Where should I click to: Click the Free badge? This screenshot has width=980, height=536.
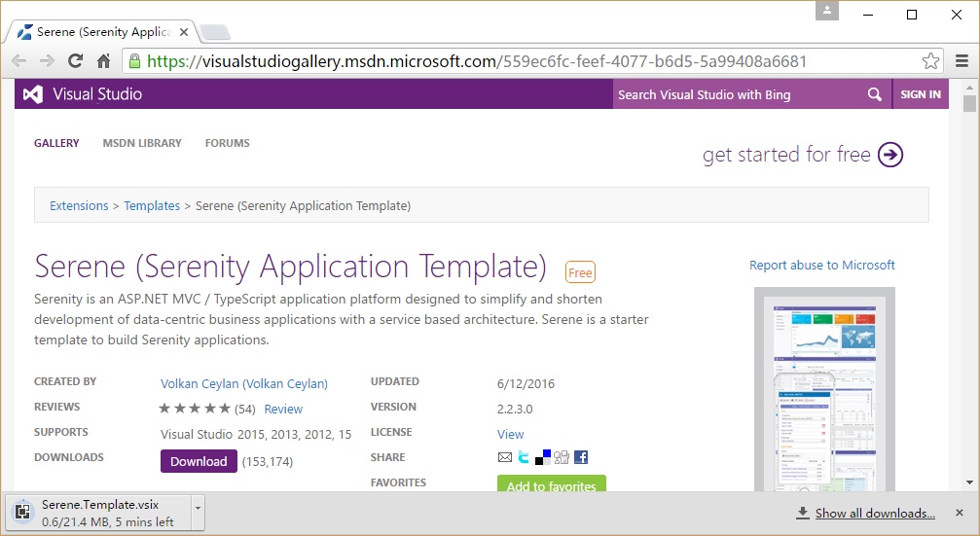click(580, 272)
